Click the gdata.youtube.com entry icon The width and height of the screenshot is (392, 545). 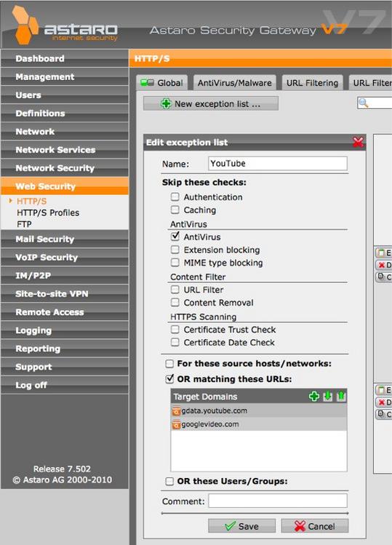(177, 411)
